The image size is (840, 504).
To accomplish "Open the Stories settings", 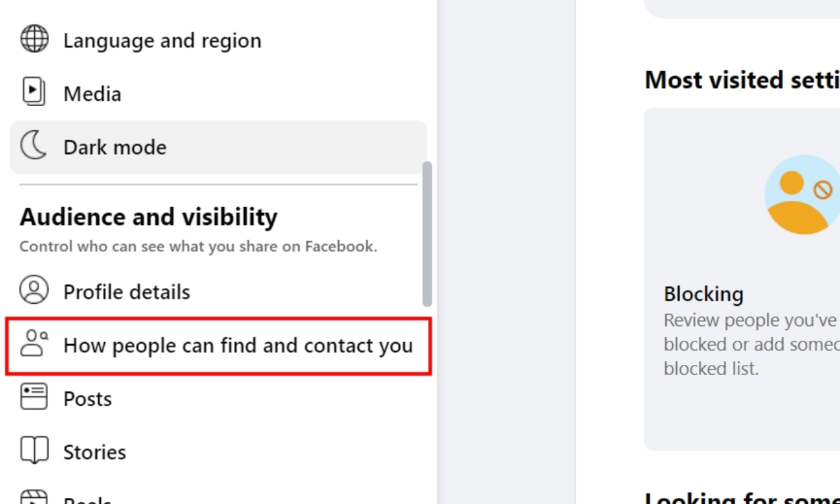I will 95,452.
